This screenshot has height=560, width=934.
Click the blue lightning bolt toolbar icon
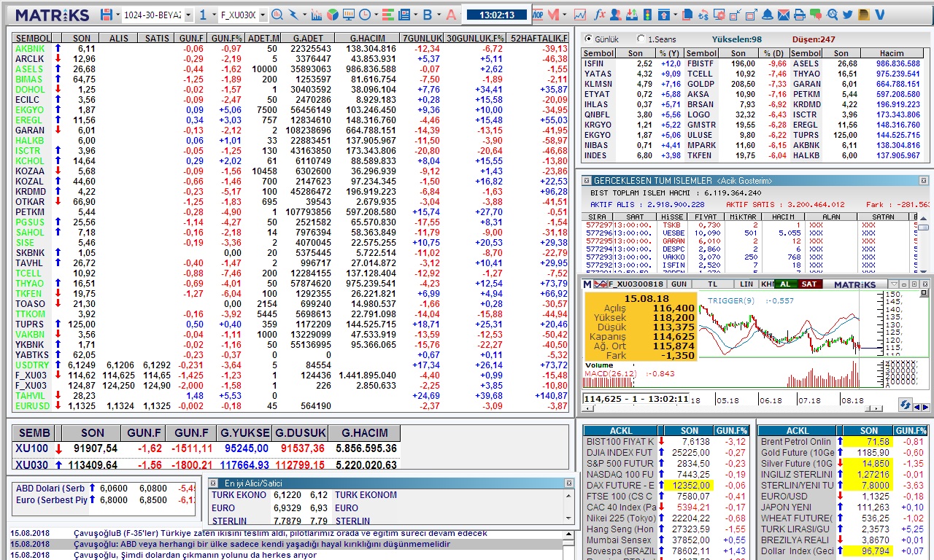point(293,15)
